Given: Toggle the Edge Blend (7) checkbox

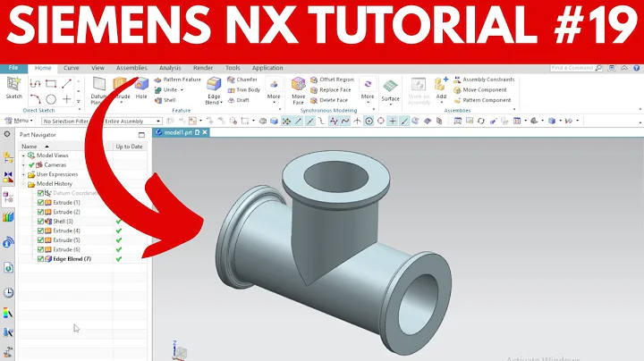Looking at the screenshot, I should 40,259.
